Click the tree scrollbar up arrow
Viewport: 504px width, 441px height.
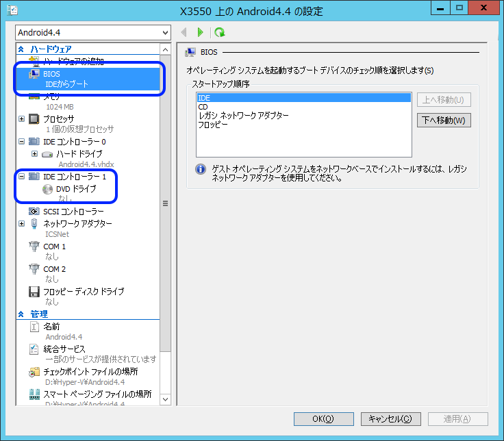(x=165, y=49)
